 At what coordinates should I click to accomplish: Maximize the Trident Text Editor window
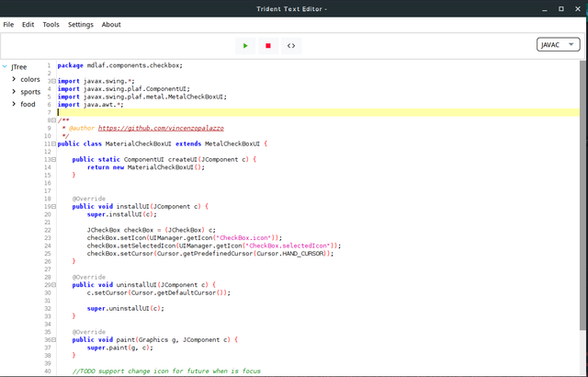tap(561, 9)
